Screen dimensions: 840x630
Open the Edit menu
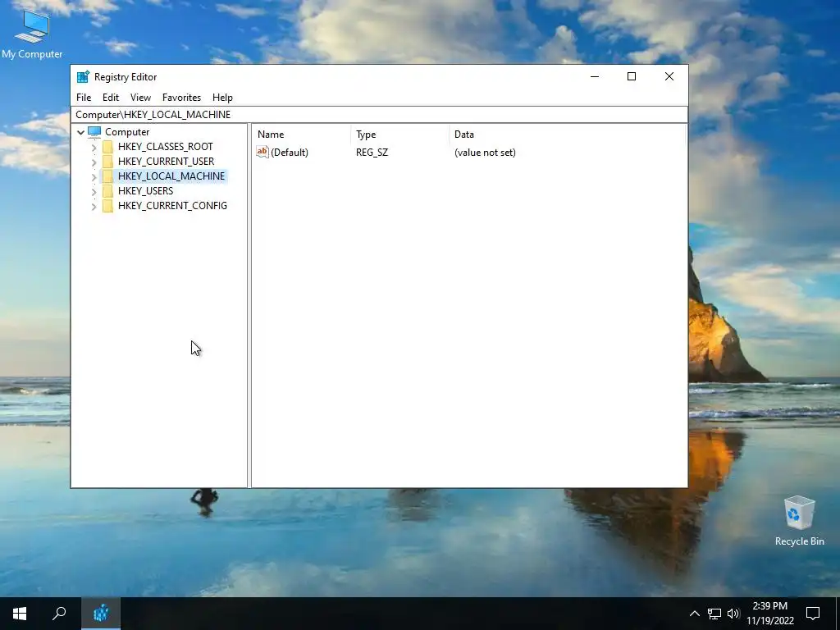point(111,98)
